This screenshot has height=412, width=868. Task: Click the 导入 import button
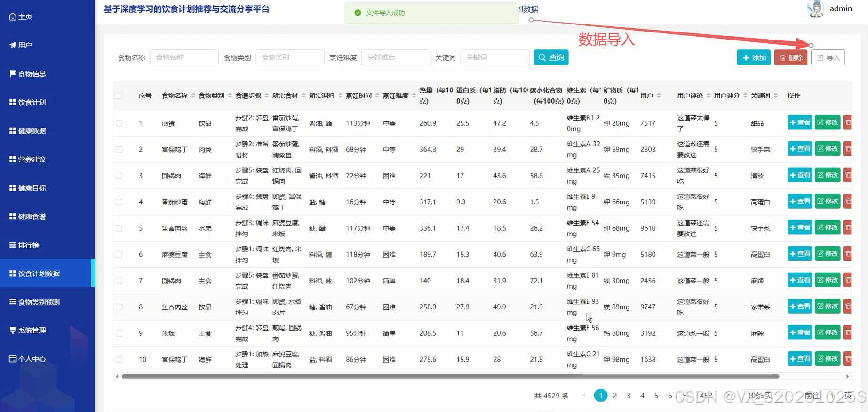[828, 57]
